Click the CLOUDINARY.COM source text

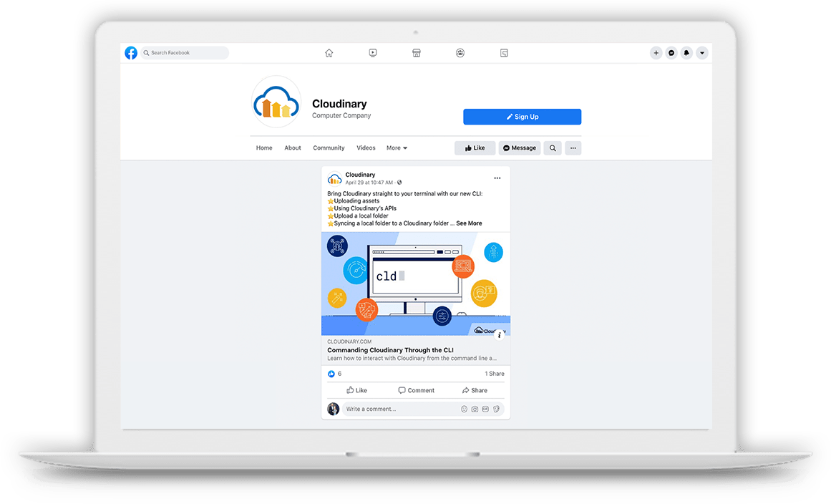pos(349,341)
